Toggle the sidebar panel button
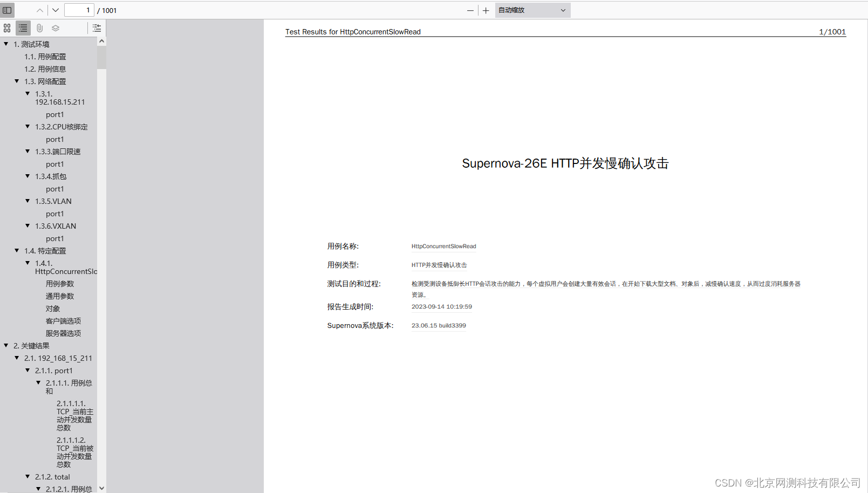Screen dimensions: 868x493 pyautogui.click(x=7, y=10)
